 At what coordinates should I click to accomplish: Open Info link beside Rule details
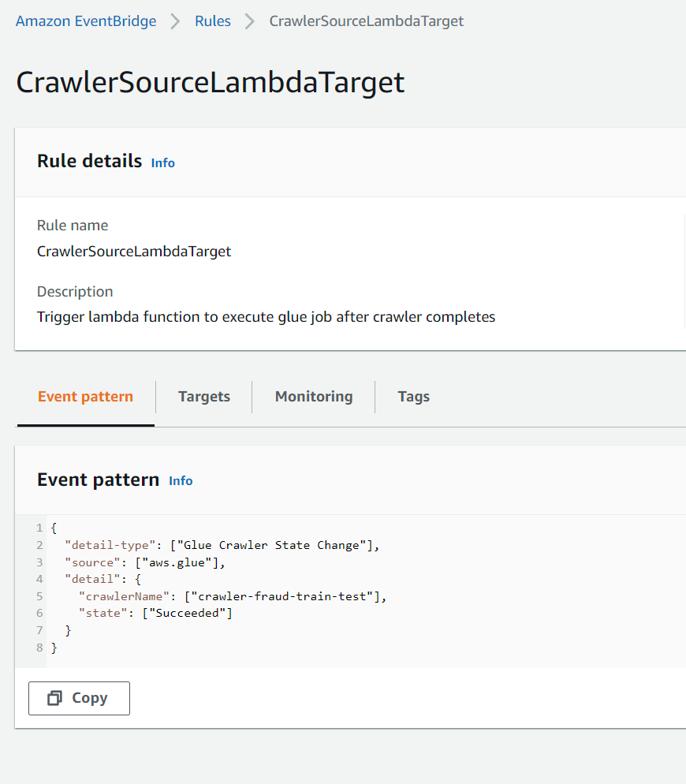(162, 162)
